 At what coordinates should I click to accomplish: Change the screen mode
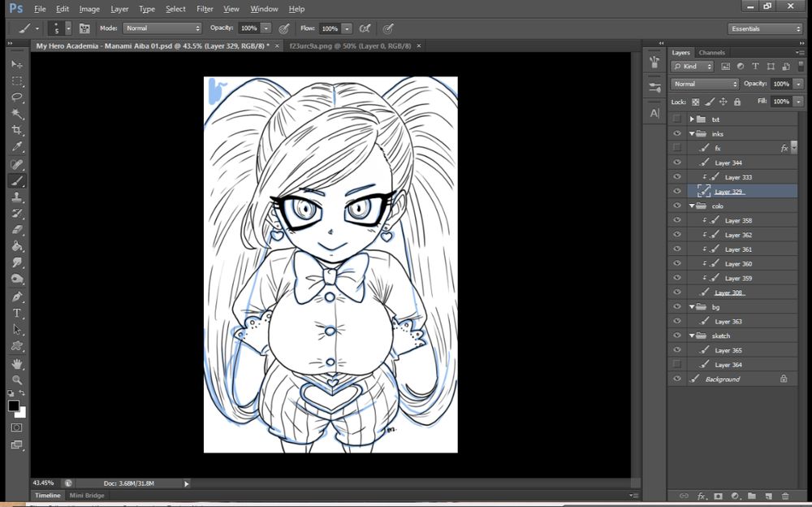coord(16,444)
